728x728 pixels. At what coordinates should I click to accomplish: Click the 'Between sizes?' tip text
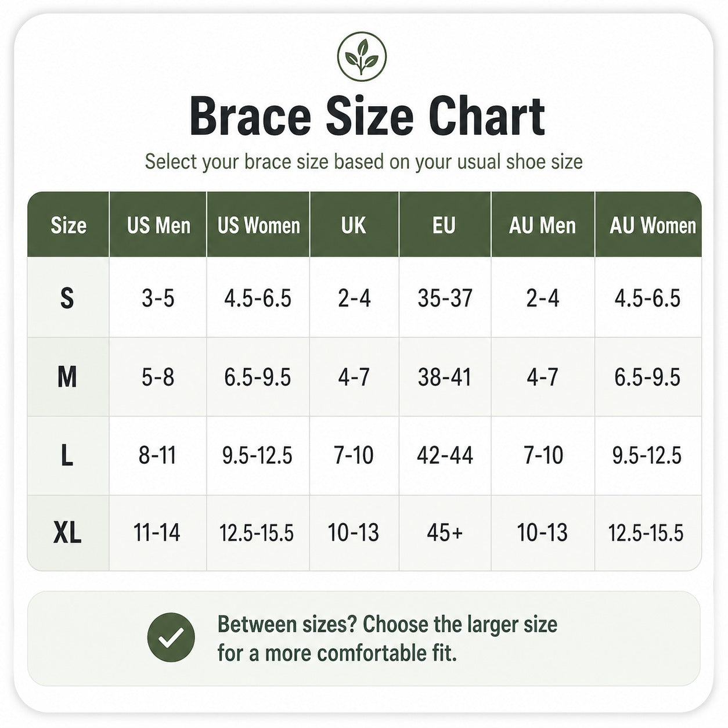coord(387,639)
